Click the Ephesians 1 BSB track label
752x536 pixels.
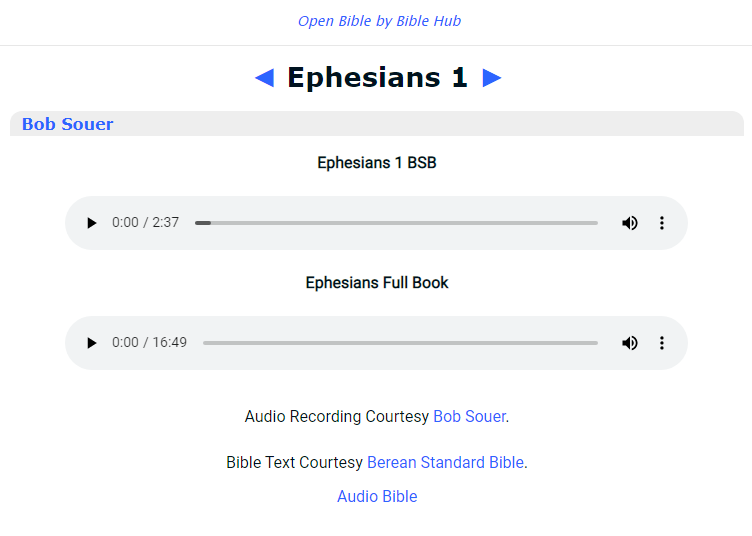point(377,163)
